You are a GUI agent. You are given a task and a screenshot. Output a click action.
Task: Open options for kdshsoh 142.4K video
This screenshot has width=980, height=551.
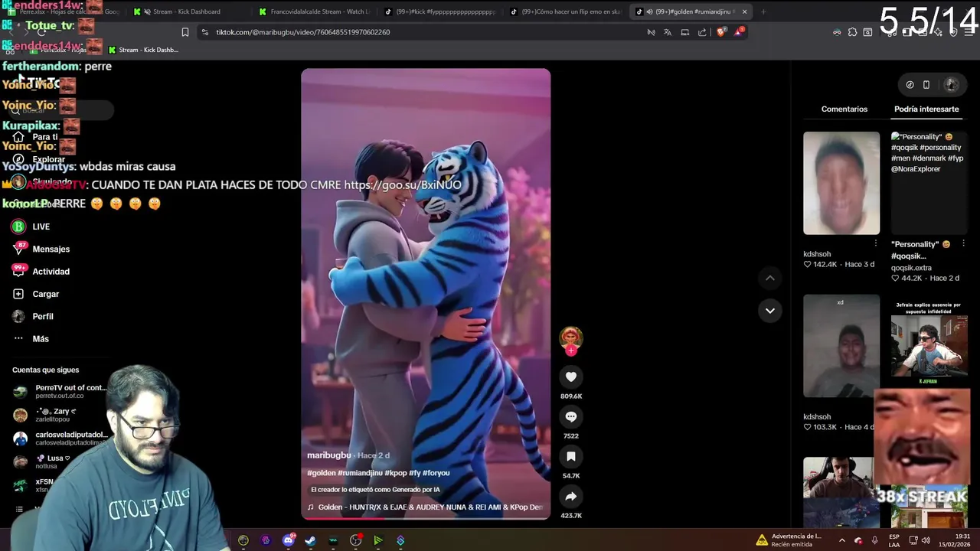pos(876,243)
